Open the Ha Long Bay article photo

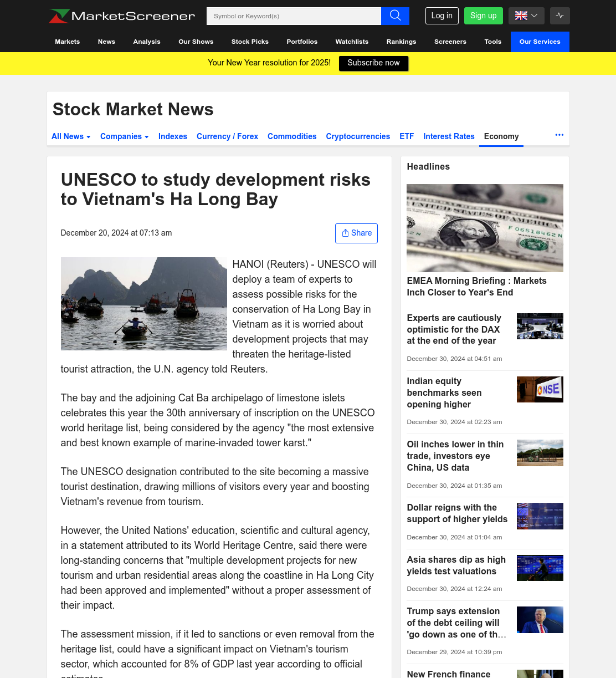[x=144, y=304]
